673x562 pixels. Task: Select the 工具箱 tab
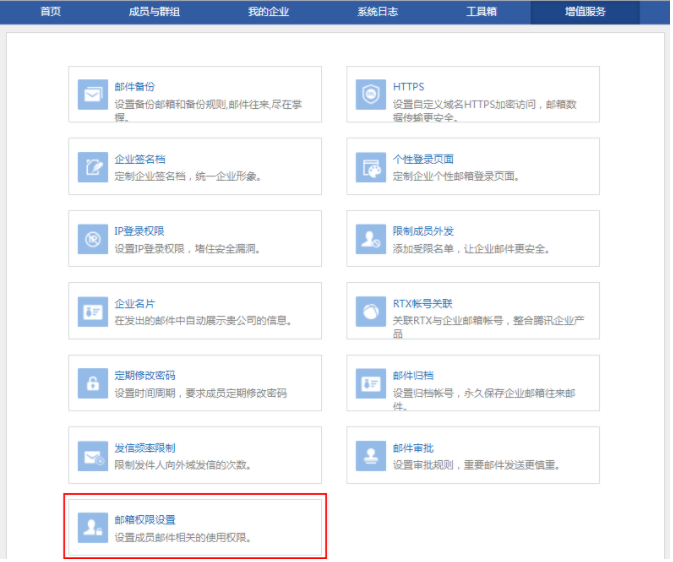[481, 12]
